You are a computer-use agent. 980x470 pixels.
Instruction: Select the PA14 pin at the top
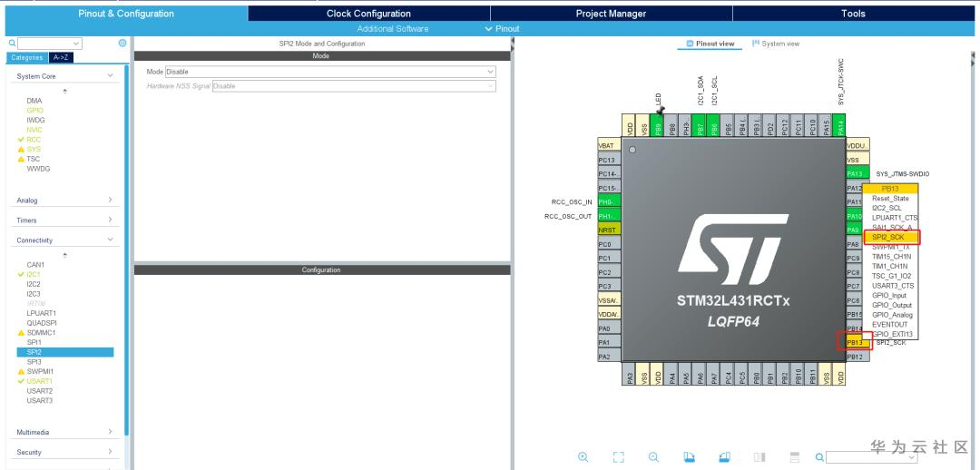coord(840,125)
